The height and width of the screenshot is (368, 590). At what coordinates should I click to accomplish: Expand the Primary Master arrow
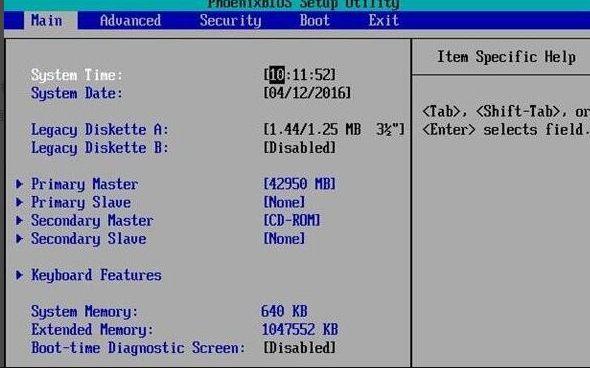pyautogui.click(x=19, y=184)
